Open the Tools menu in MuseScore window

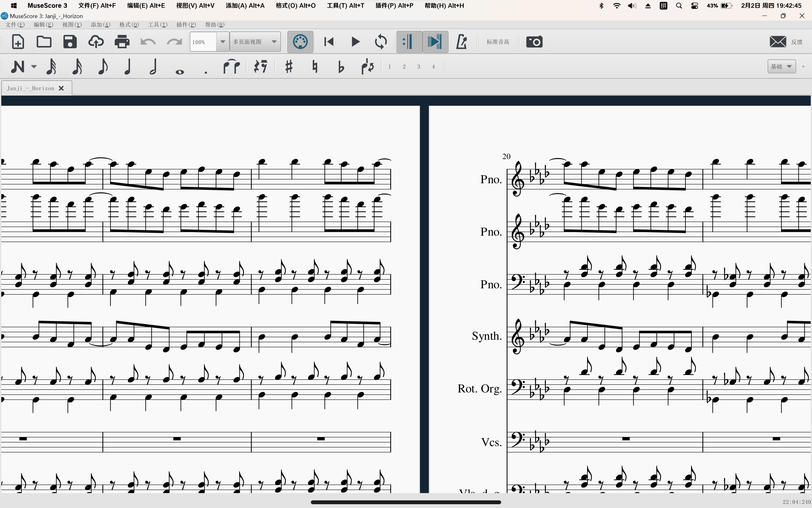pos(158,24)
